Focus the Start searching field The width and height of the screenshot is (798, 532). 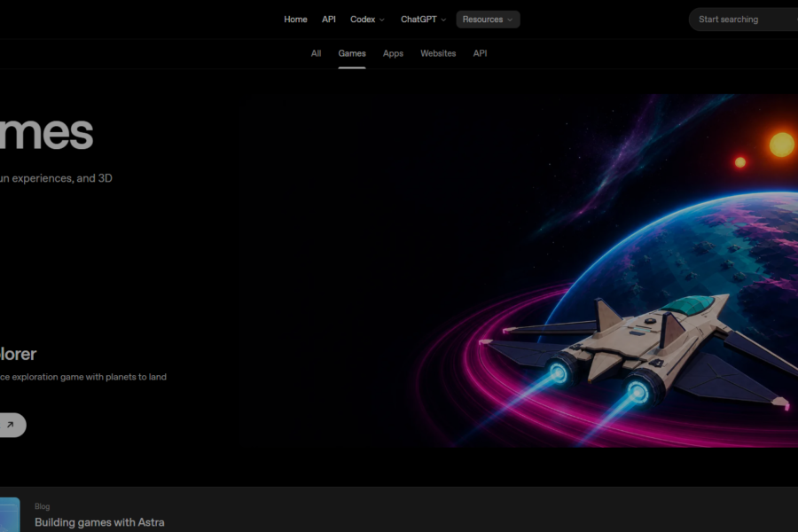click(743, 20)
